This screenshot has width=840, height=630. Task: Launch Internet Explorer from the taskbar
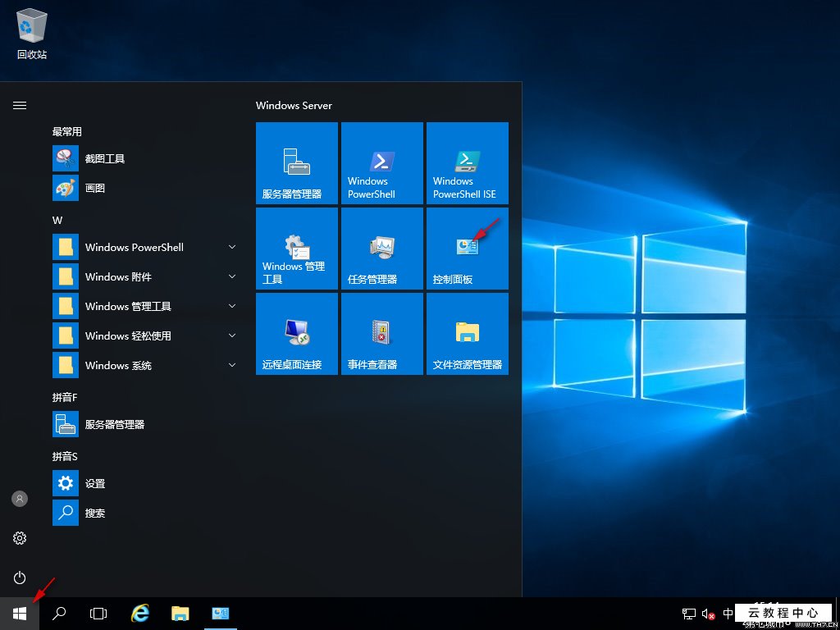click(x=140, y=614)
